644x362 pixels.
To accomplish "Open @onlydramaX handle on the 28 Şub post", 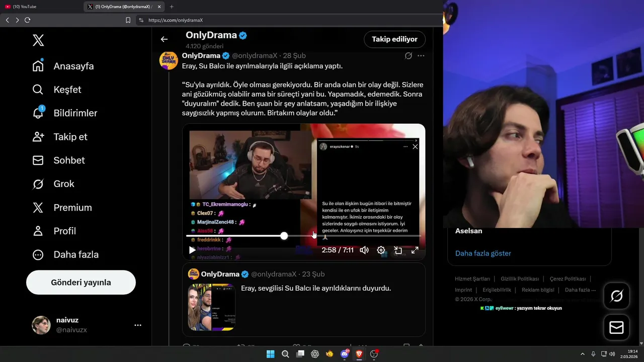I will pos(255,56).
